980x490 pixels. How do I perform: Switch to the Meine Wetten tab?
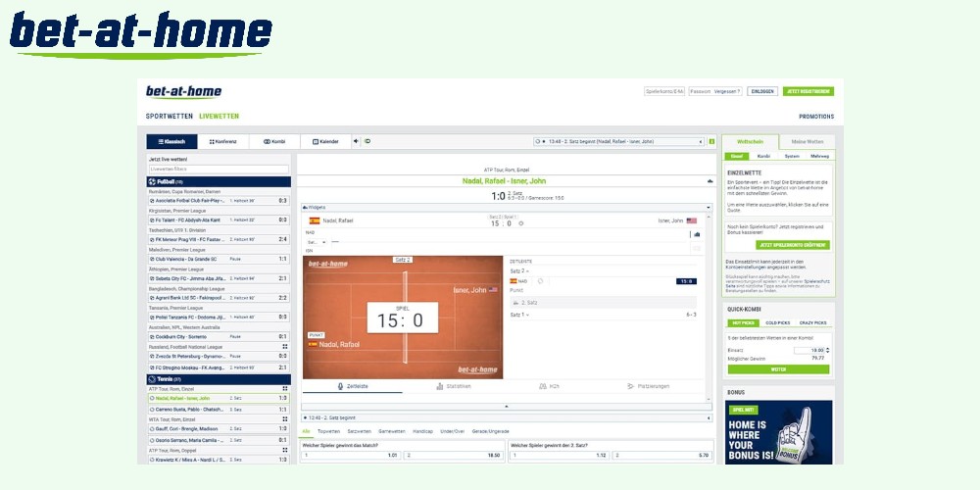tap(807, 142)
